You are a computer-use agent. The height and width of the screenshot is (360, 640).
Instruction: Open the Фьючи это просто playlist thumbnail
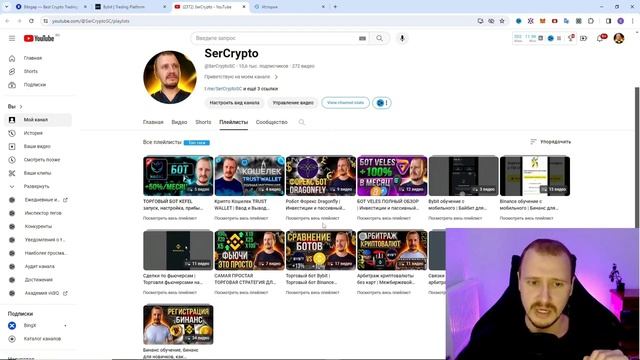pos(249,250)
